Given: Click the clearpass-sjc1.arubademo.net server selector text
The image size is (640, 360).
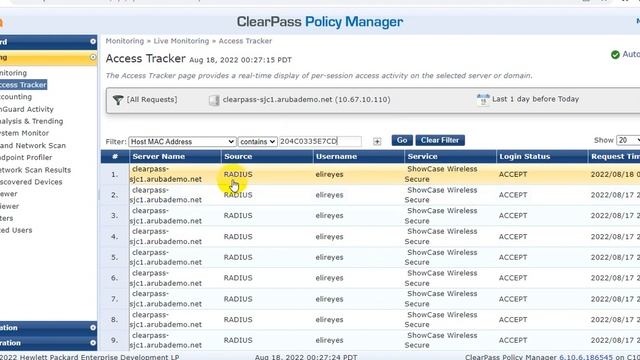Looking at the screenshot, I should (x=306, y=100).
